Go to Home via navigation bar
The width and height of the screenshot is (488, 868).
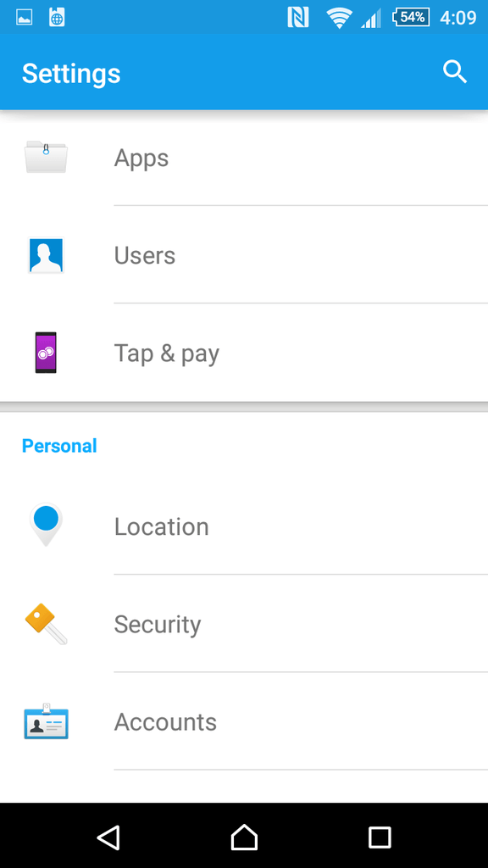[244, 837]
